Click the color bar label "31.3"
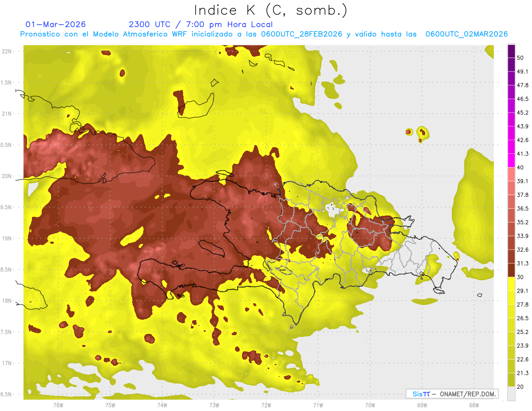Screen dimensions: 532x411 [x=523, y=263]
